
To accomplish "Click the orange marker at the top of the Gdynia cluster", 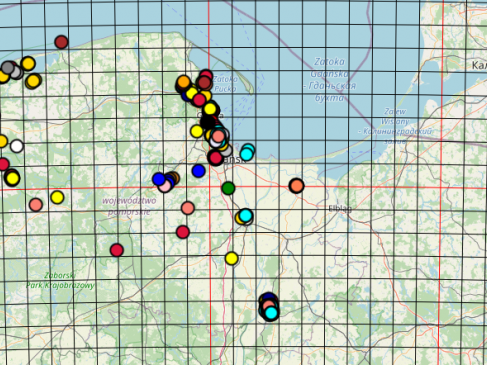I will (x=183, y=82).
